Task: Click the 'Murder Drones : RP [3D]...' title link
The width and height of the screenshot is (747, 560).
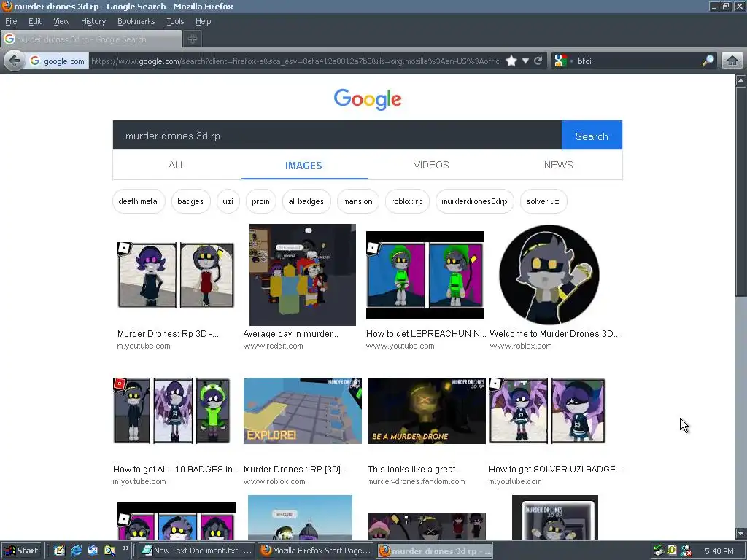Action: [x=295, y=469]
